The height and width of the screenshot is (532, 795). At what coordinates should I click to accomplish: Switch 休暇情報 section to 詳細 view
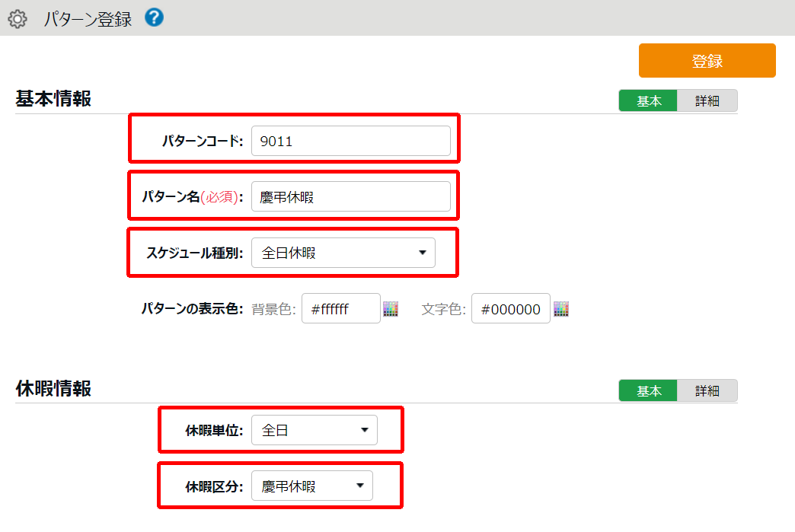pyautogui.click(x=707, y=390)
